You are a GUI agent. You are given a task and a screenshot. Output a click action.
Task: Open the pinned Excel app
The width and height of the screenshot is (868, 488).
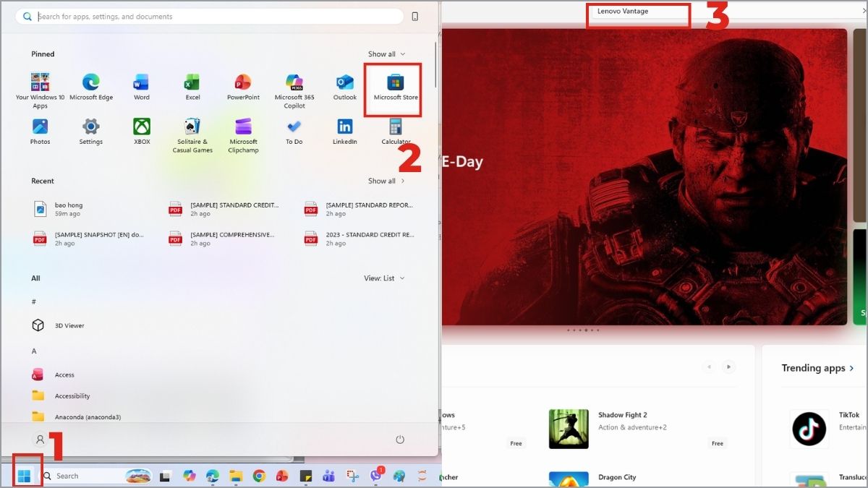pos(192,87)
